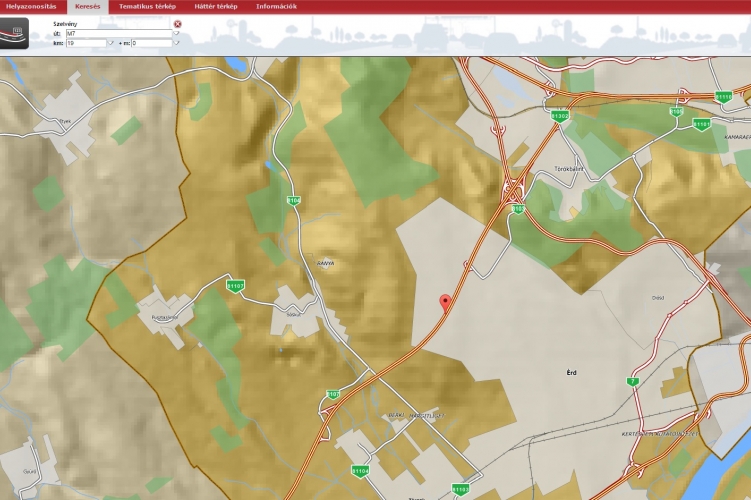Image resolution: width=751 pixels, height=500 pixels.
Task: Expand the meter offset dropdown
Action: point(177,43)
